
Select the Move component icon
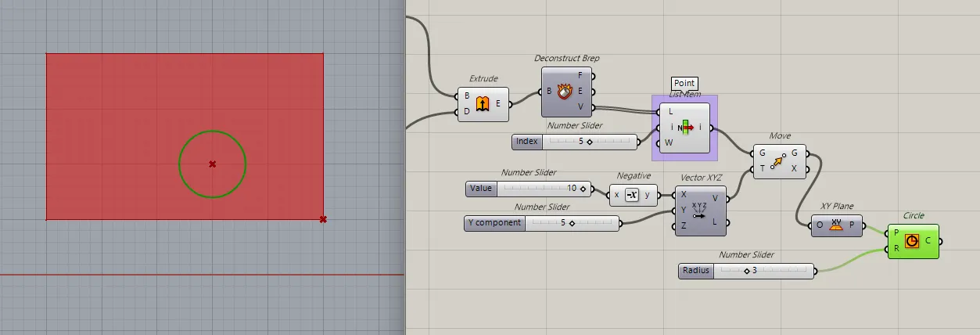[x=779, y=162]
